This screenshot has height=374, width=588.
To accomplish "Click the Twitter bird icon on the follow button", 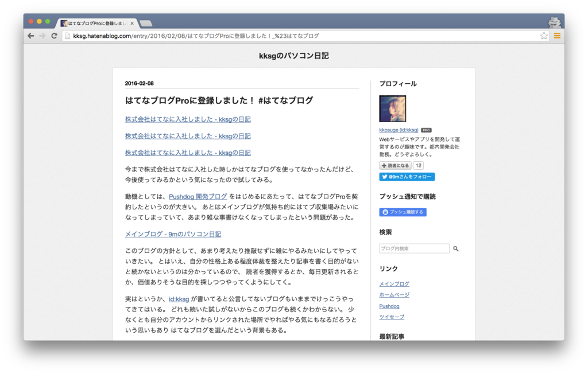I will tap(384, 177).
